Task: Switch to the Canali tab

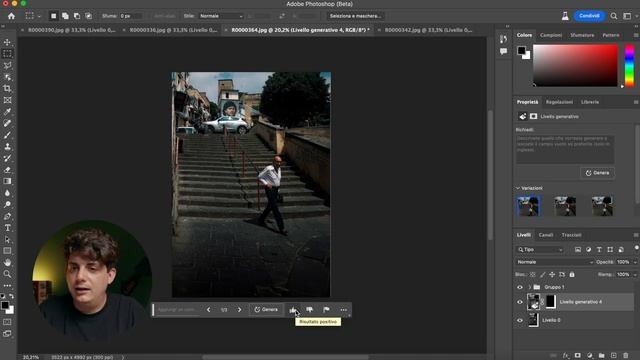Action: pos(546,235)
